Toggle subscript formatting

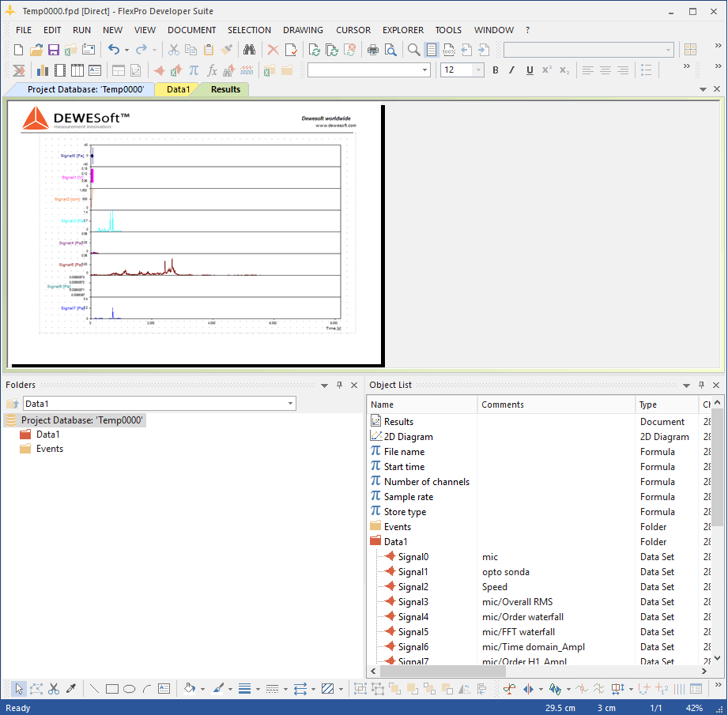tap(564, 70)
